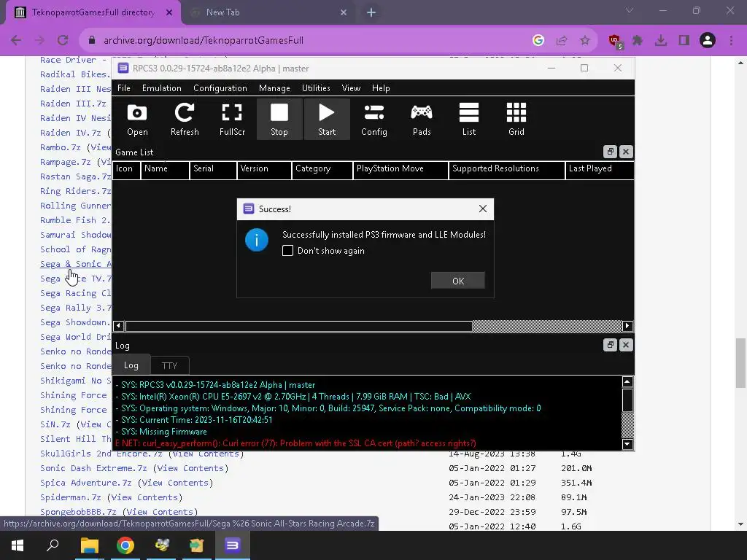
Task: Click the Share page icon in address bar
Action: (562, 41)
